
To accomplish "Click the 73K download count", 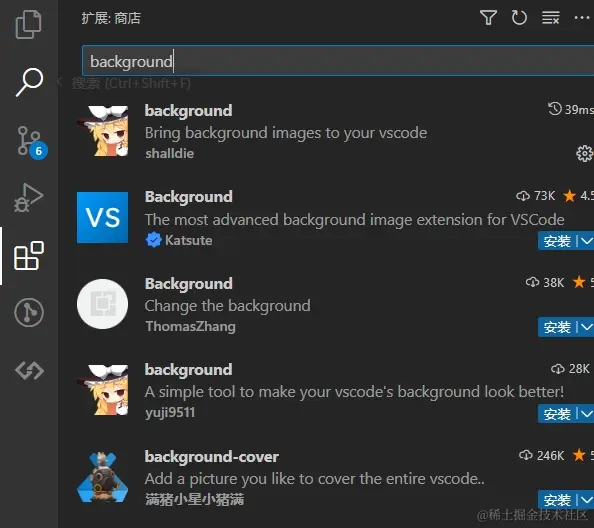I will (536, 196).
